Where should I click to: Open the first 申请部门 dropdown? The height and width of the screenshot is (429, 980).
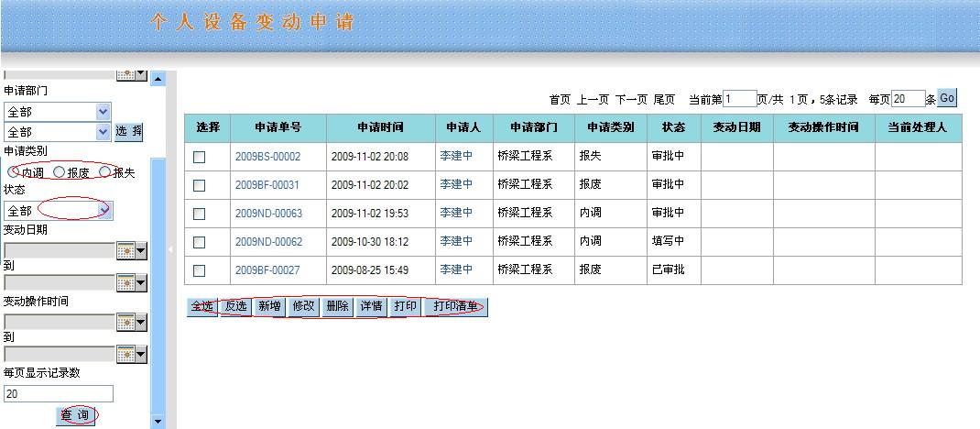(x=103, y=111)
